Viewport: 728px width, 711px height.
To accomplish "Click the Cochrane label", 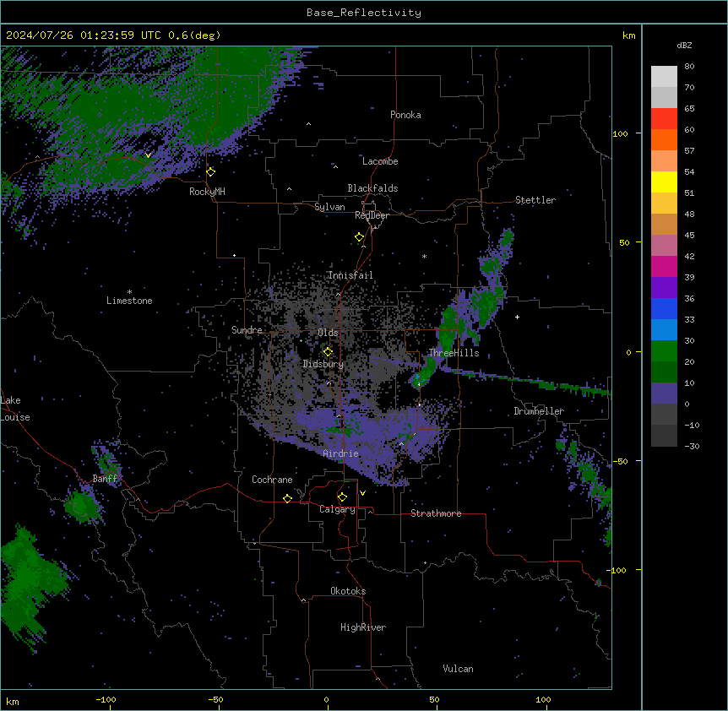I will 272,480.
